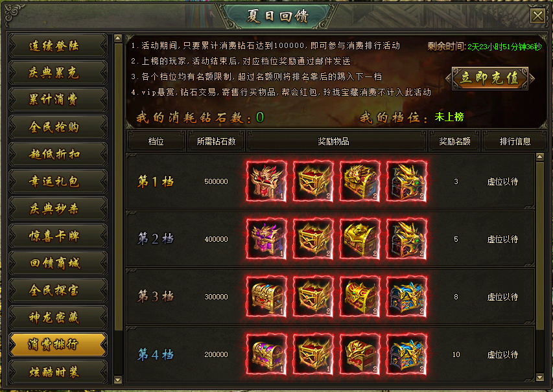Click third chest in 第3档 row
Screen dimensions: 553x392
click(x=360, y=297)
